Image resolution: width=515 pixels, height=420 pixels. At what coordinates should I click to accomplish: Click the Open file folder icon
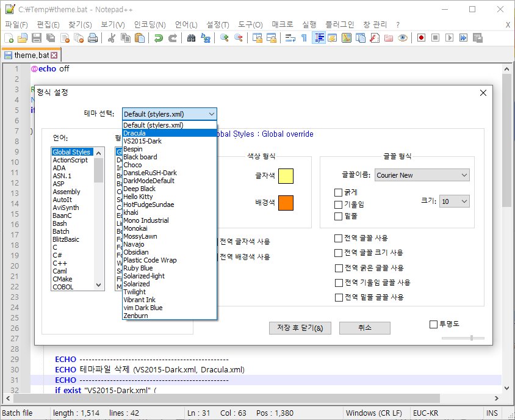(x=23, y=38)
